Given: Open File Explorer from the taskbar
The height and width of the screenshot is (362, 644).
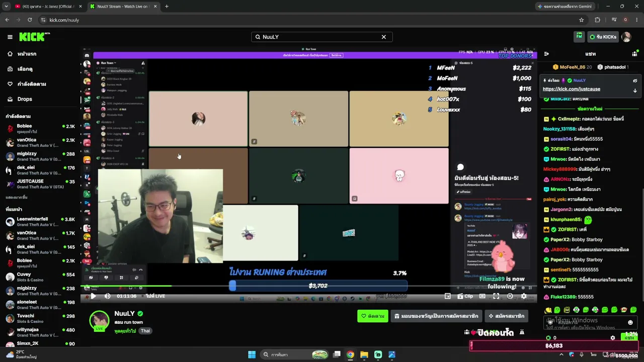Looking at the screenshot, I should click(364, 354).
